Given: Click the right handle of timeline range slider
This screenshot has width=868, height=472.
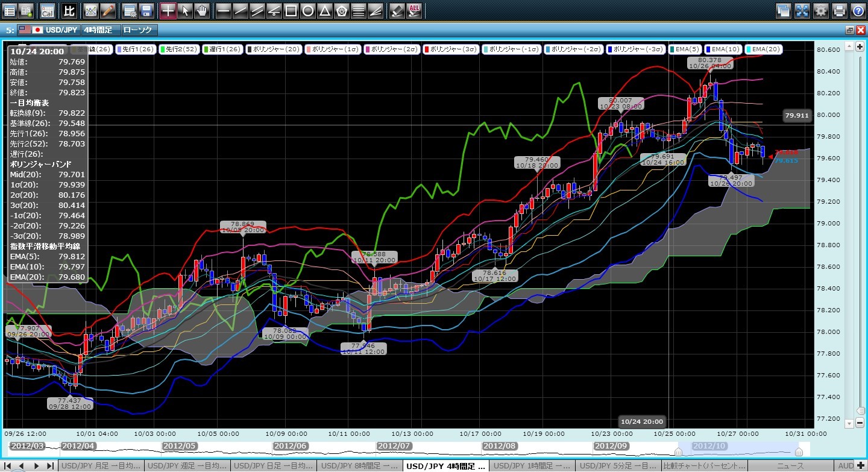Looking at the screenshot, I should [x=799, y=452].
